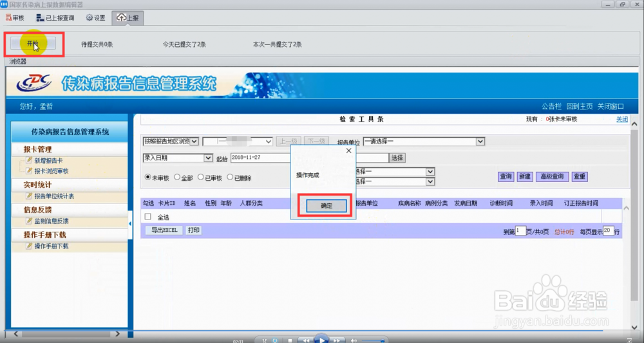The width and height of the screenshot is (644, 343).
Task: Click the CDC logo
Action: click(x=34, y=83)
